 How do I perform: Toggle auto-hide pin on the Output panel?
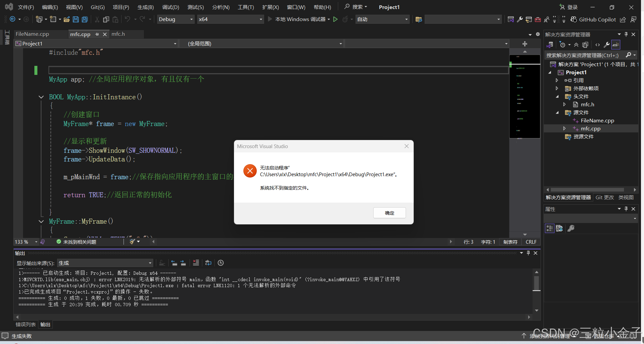click(528, 253)
